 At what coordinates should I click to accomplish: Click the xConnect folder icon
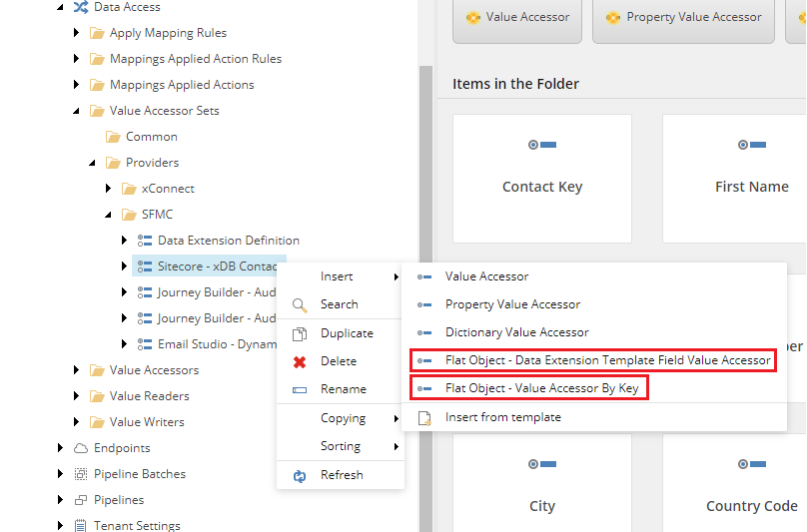coord(129,189)
